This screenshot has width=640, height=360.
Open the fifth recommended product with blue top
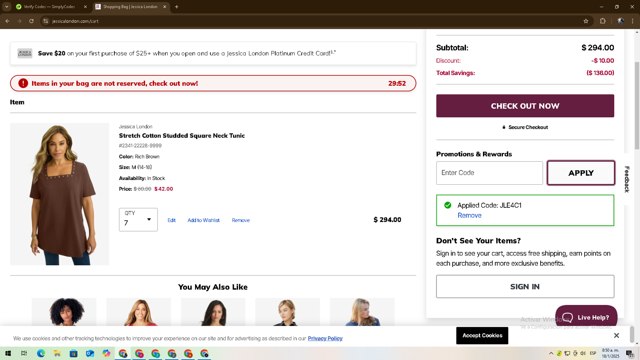pyautogui.click(x=362, y=311)
